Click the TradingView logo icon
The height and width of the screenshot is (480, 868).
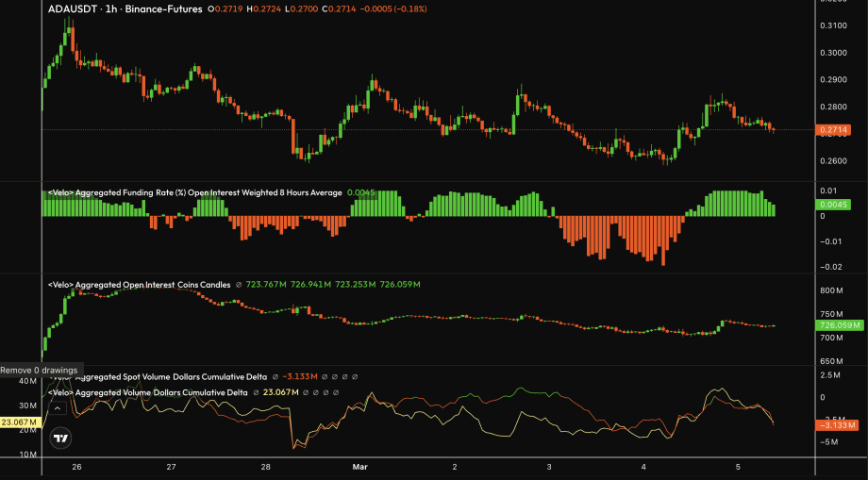tap(60, 438)
